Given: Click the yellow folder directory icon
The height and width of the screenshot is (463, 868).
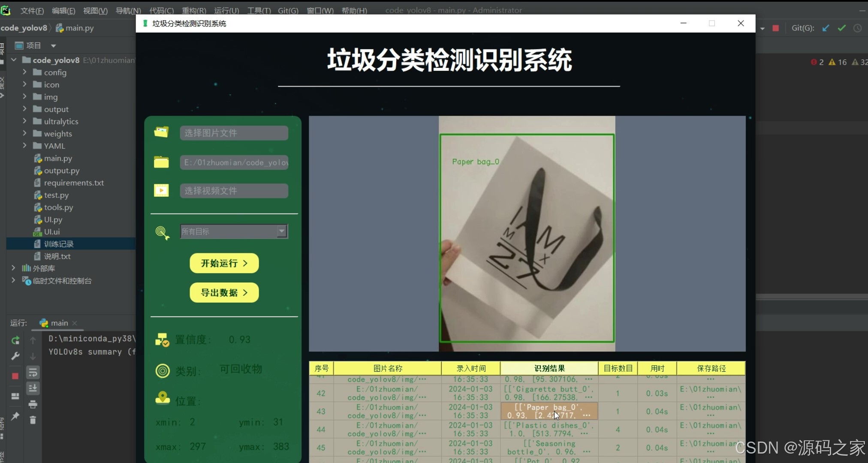Looking at the screenshot, I should point(161,162).
